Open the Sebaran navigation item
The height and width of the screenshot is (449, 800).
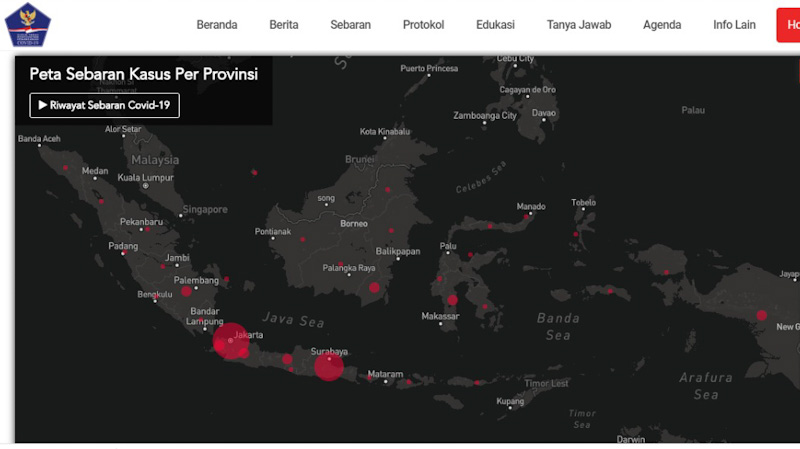(350, 25)
